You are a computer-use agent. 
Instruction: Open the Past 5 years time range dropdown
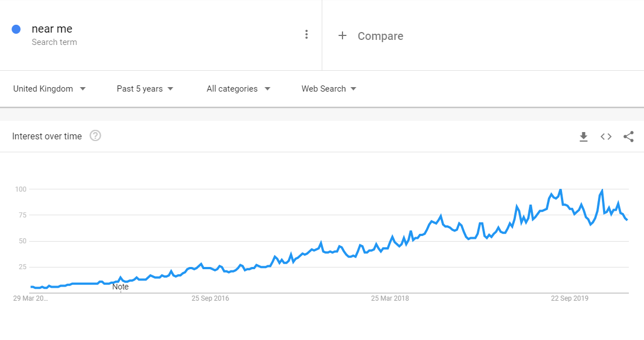(x=145, y=89)
